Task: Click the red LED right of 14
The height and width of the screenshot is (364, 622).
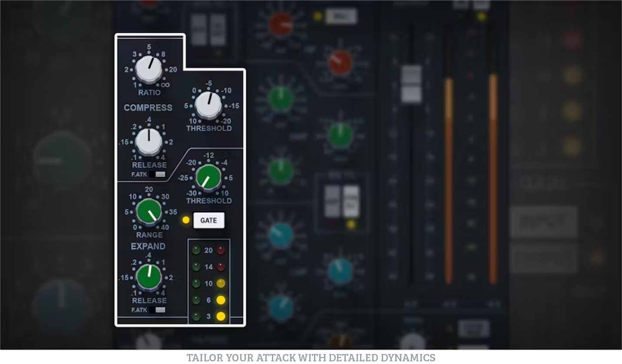Action: tap(221, 267)
